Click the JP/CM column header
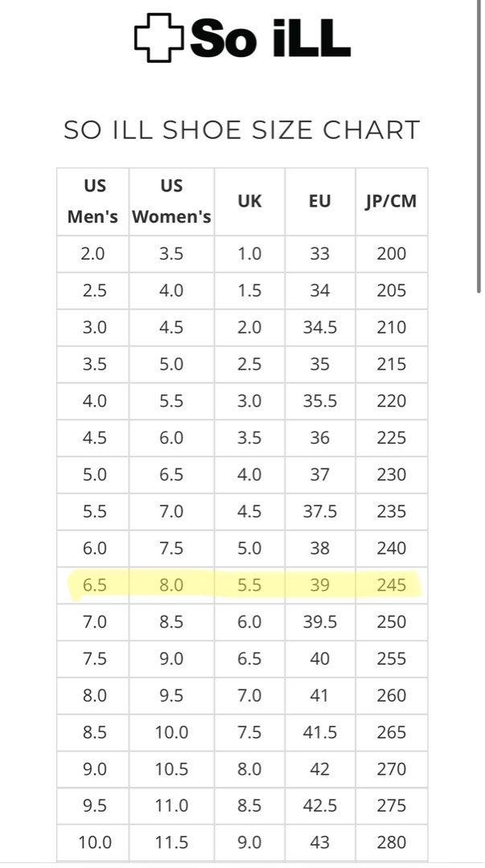The image size is (485, 868). click(x=392, y=201)
